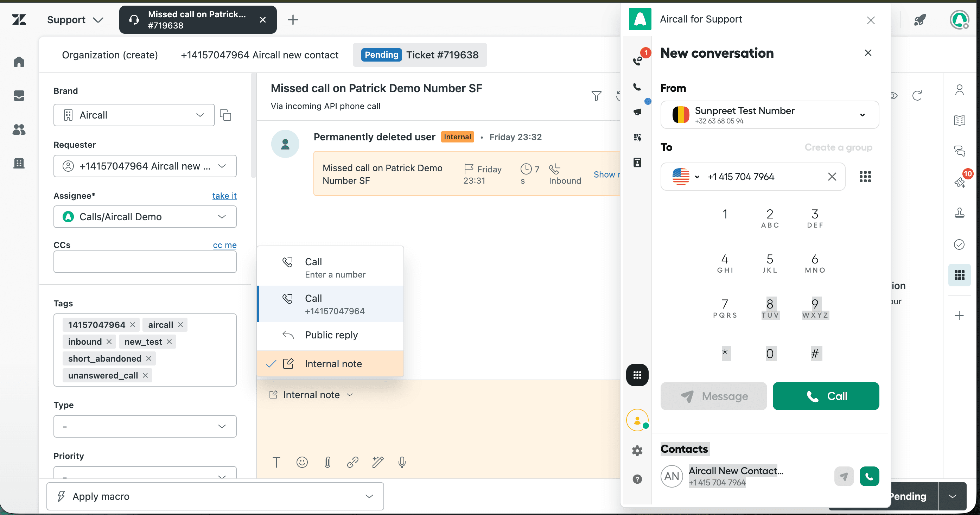This screenshot has width=980, height=515.
Task: Select Call Enter a number option
Action: click(330, 267)
